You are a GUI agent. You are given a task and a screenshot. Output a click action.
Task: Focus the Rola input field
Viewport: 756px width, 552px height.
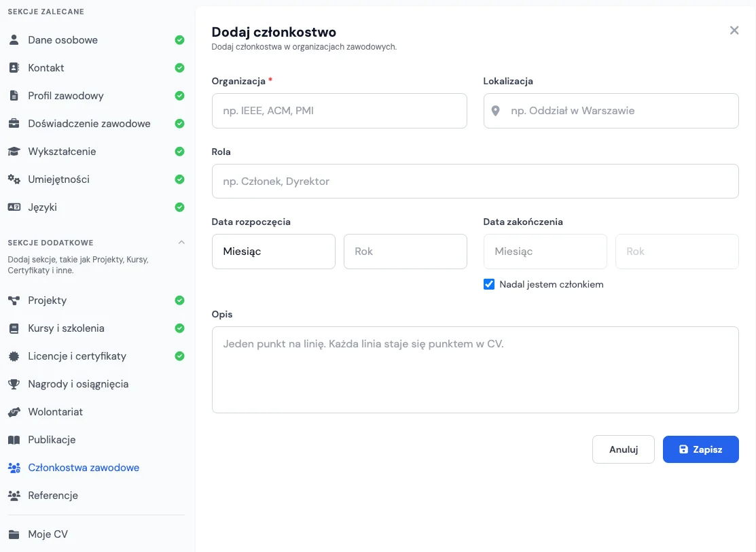[475, 182]
